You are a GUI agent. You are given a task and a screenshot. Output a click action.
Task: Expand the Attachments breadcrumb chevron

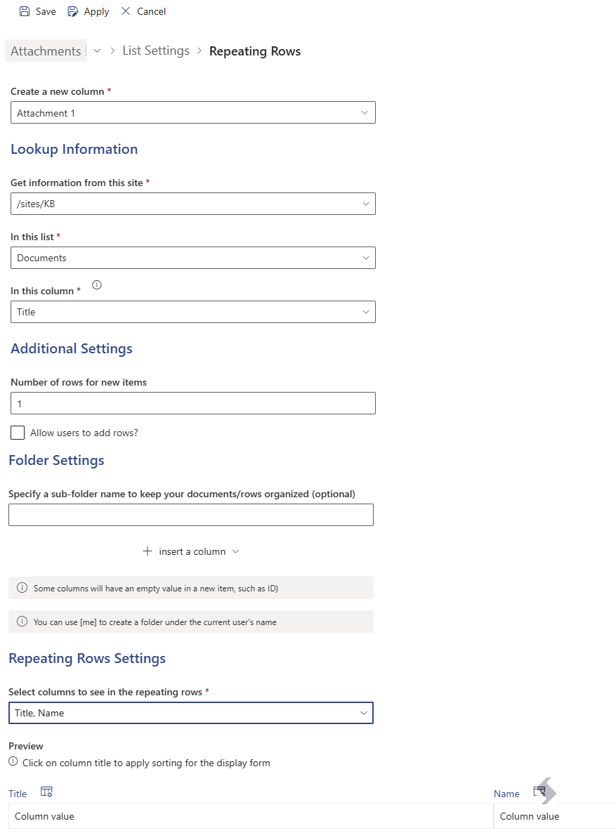click(x=97, y=51)
